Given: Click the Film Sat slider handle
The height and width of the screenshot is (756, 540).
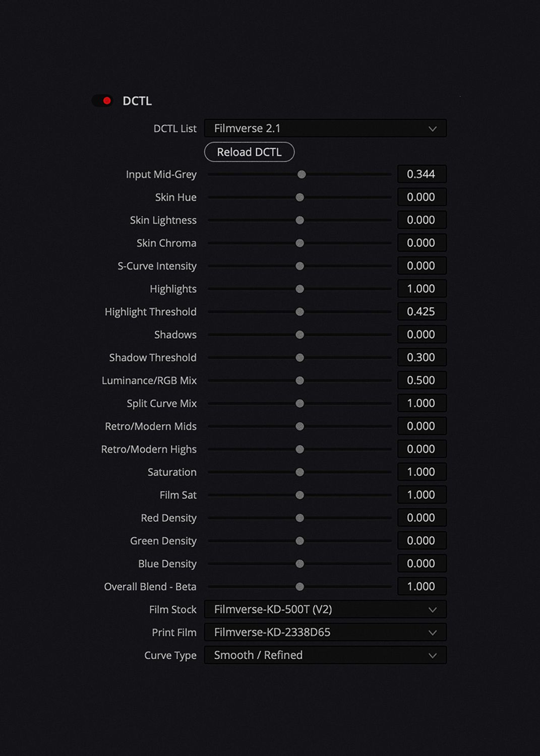Looking at the screenshot, I should 300,495.
